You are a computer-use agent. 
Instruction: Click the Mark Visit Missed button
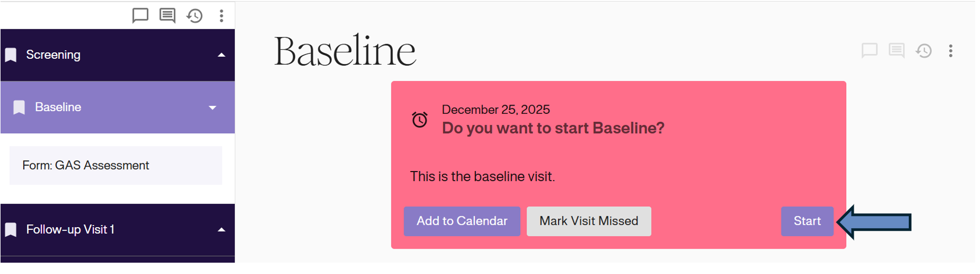pos(589,221)
